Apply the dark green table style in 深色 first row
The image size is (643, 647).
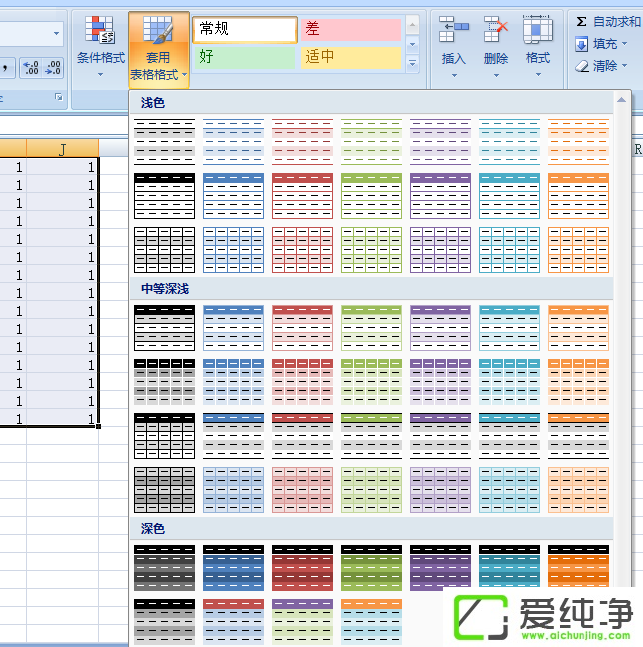pyautogui.click(x=371, y=568)
